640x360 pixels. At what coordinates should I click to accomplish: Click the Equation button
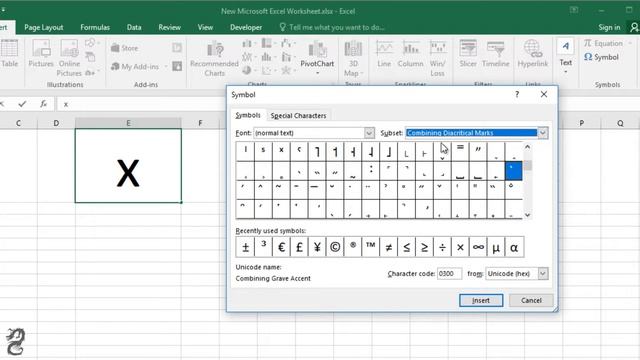[603, 43]
